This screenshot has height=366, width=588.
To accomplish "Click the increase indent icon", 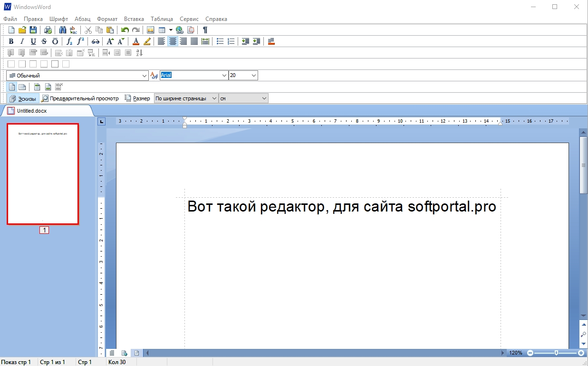I will 256,41.
